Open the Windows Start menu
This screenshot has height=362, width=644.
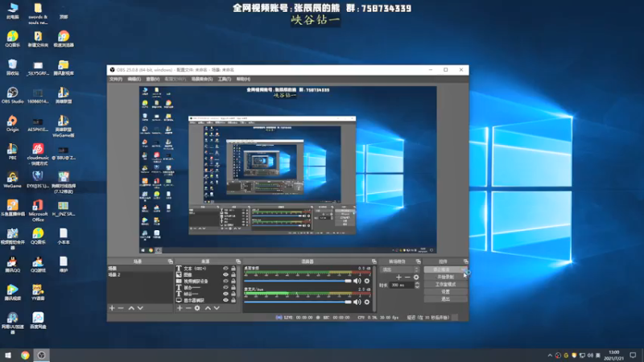point(8,355)
